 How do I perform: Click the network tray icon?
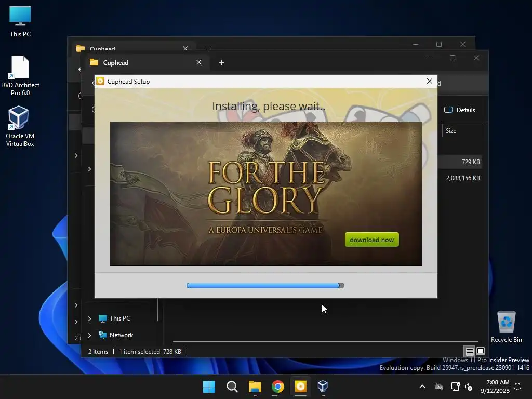click(x=455, y=387)
